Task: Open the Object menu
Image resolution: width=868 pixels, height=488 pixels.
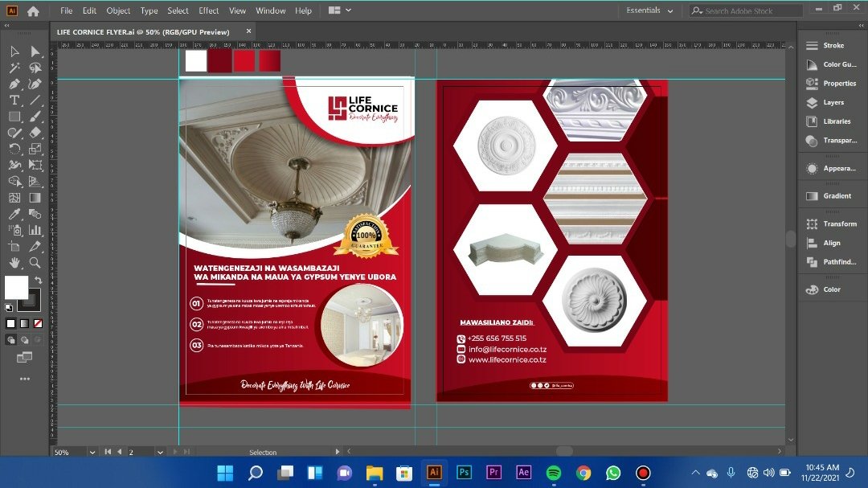Action: coord(118,10)
